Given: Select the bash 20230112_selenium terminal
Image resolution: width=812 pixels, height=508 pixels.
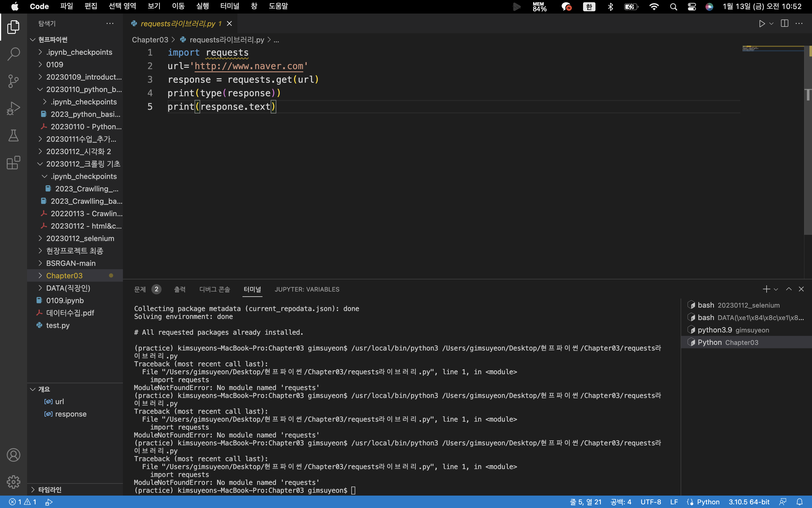Looking at the screenshot, I should (746, 305).
